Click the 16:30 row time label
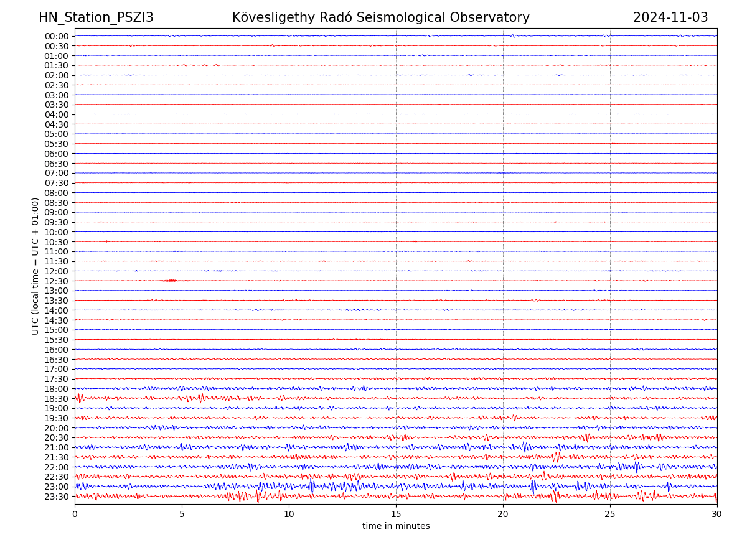 click(x=57, y=360)
